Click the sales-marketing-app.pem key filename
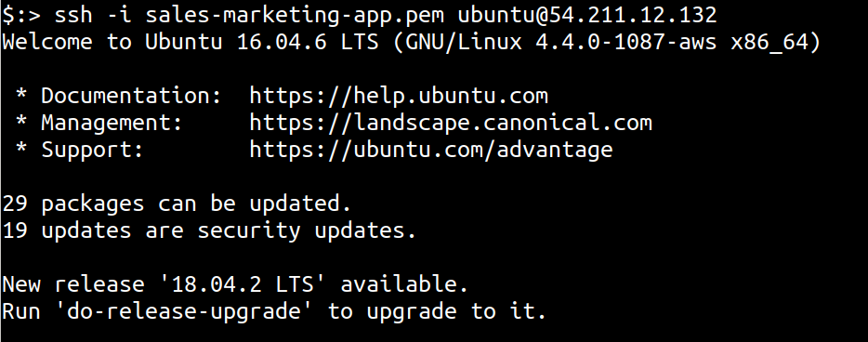 295,15
